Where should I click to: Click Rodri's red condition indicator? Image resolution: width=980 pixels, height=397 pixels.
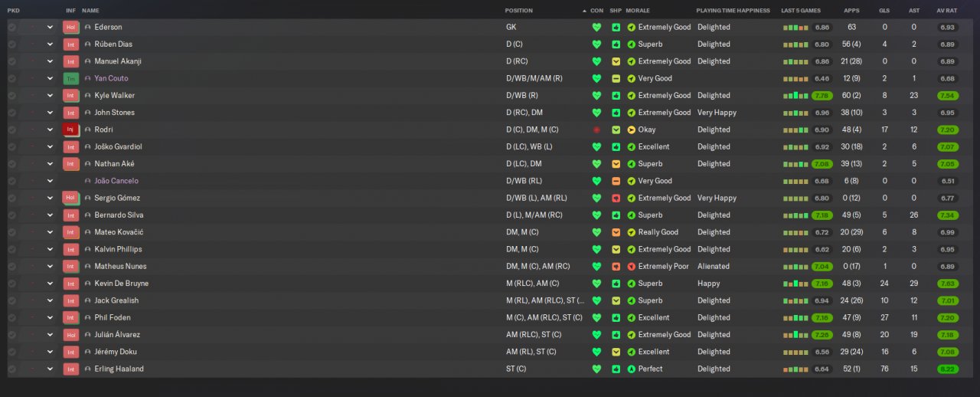click(596, 130)
